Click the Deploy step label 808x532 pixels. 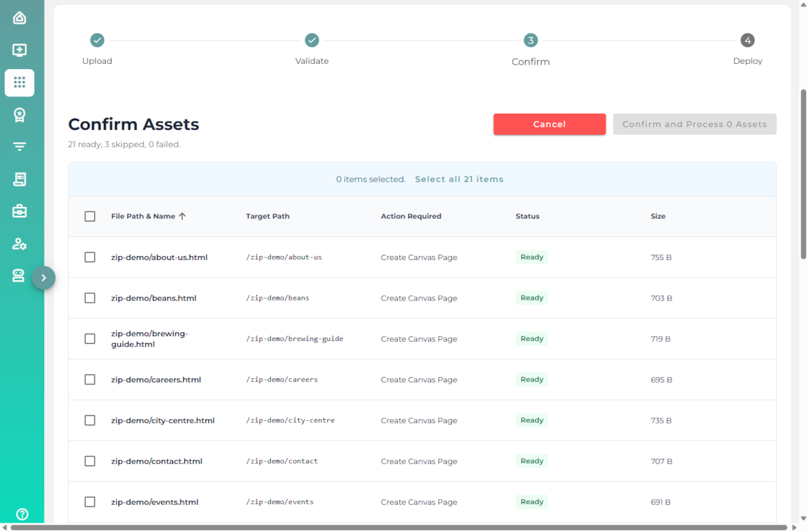[747, 61]
